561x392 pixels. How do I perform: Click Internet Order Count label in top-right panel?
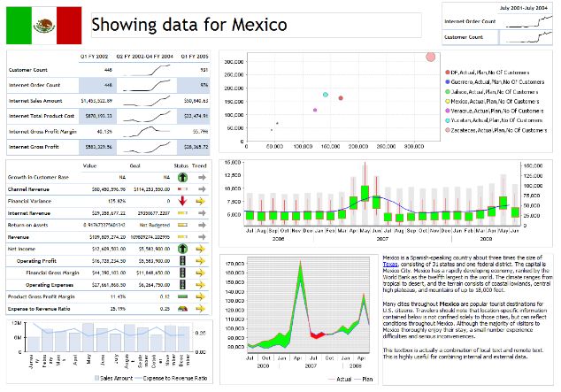470,21
